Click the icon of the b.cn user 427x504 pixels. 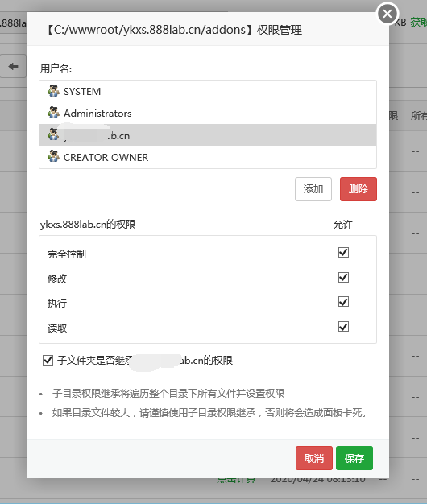(53, 134)
